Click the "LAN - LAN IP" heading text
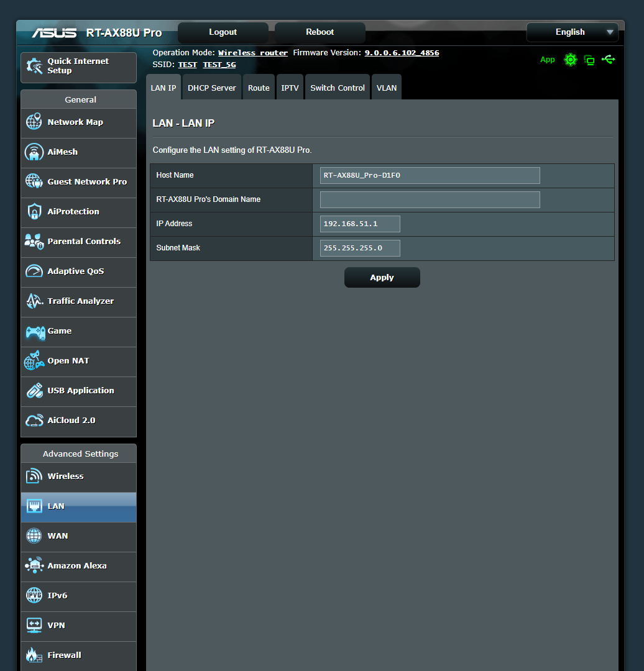This screenshot has height=671, width=644. click(184, 123)
